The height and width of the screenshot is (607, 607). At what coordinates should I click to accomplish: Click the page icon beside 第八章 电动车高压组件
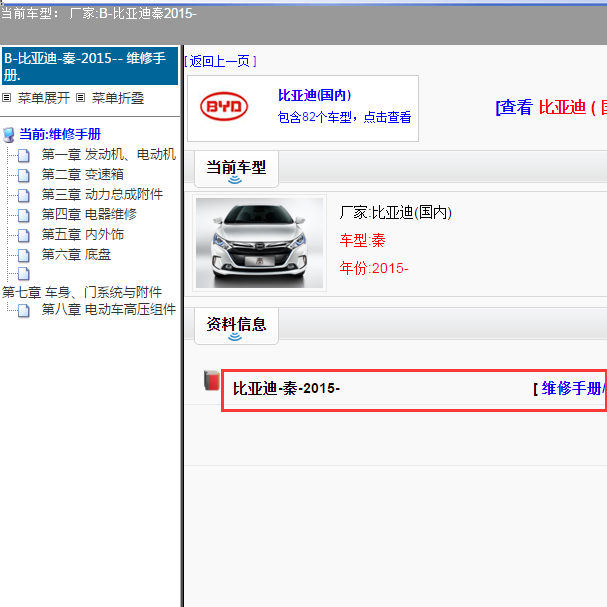24,310
